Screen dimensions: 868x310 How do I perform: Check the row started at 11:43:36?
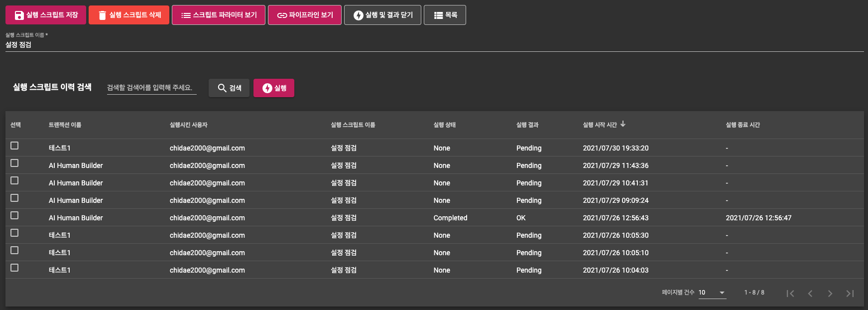coord(14,163)
